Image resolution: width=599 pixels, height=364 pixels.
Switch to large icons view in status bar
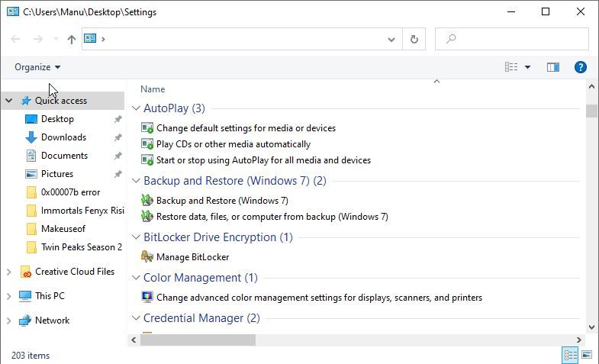coord(587,355)
